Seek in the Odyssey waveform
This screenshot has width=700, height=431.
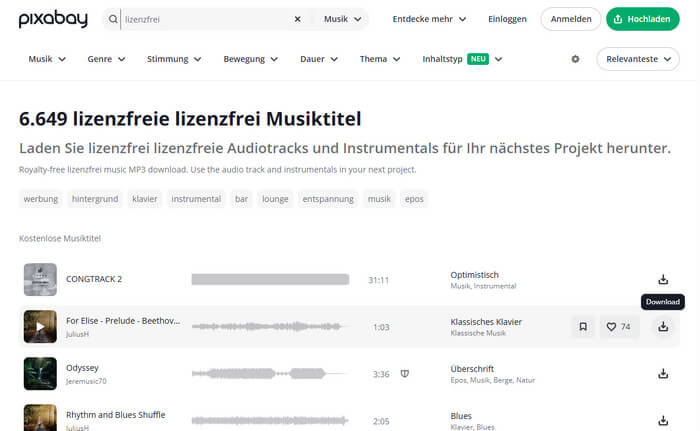coord(269,373)
